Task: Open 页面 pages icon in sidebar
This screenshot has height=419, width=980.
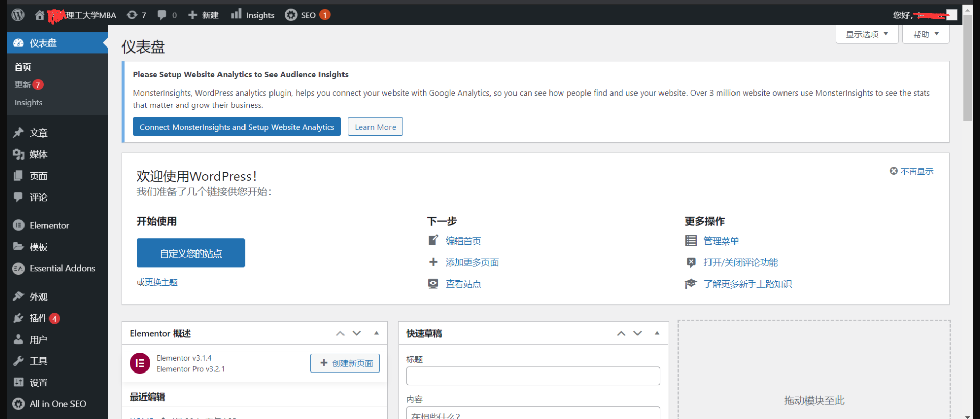Action: 18,176
